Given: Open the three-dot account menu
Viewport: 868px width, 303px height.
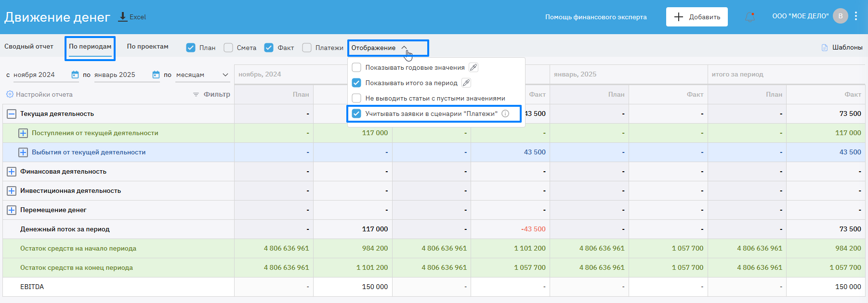Looking at the screenshot, I should coord(856,16).
